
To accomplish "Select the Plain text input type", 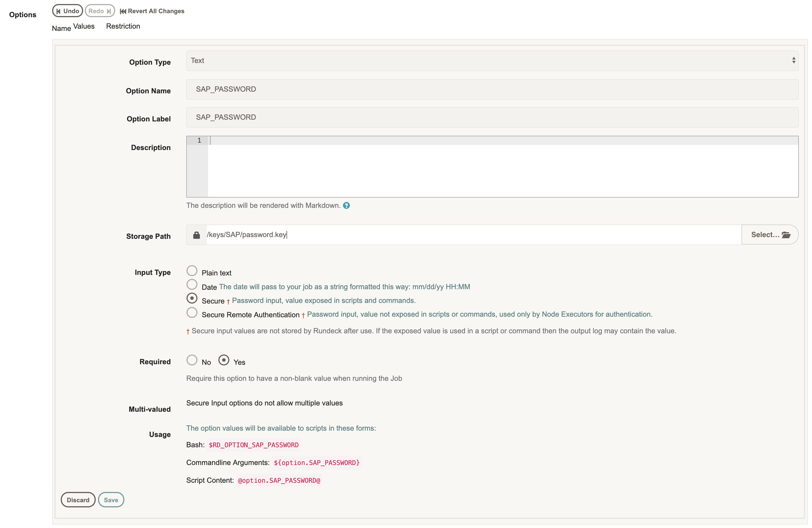I will pyautogui.click(x=192, y=271).
